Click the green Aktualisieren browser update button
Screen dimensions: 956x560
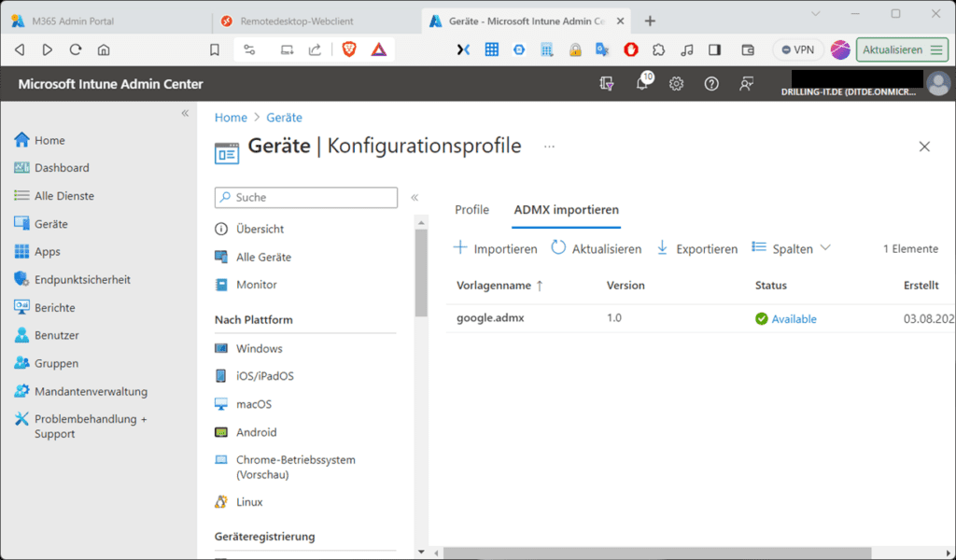click(x=903, y=50)
